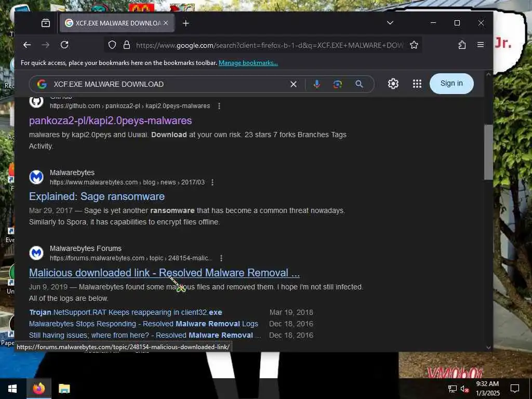Open File Explorer from taskbar
Screen dimensions: 532x399
64,389
